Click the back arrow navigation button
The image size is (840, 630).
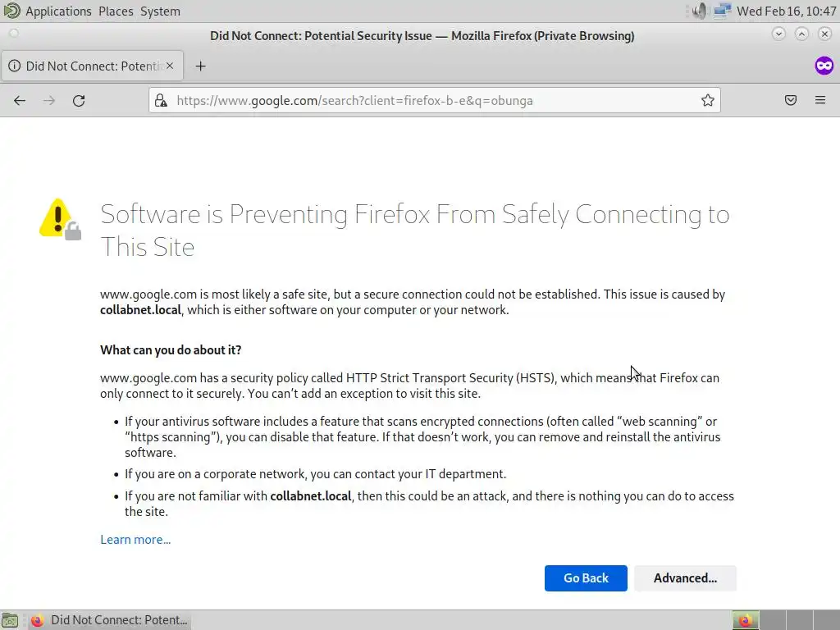click(20, 100)
